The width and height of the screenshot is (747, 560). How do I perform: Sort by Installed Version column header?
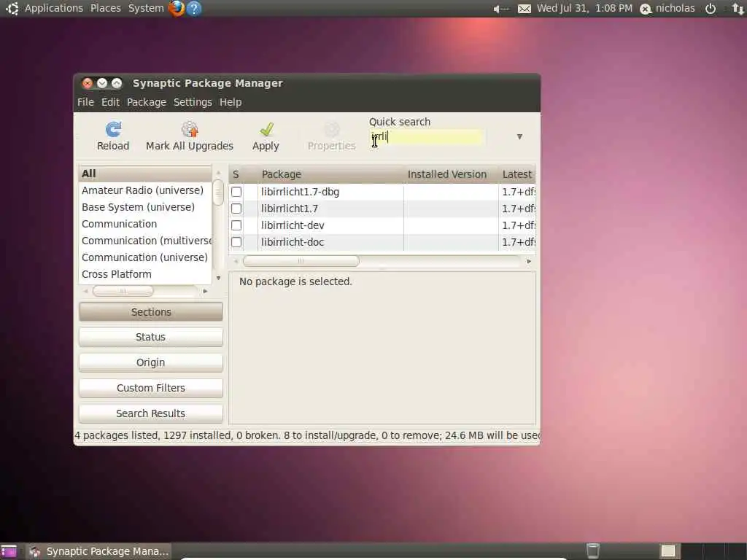point(451,174)
